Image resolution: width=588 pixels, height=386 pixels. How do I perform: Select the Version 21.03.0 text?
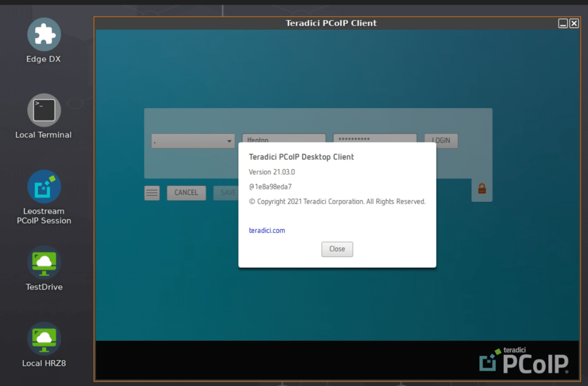[x=272, y=172]
